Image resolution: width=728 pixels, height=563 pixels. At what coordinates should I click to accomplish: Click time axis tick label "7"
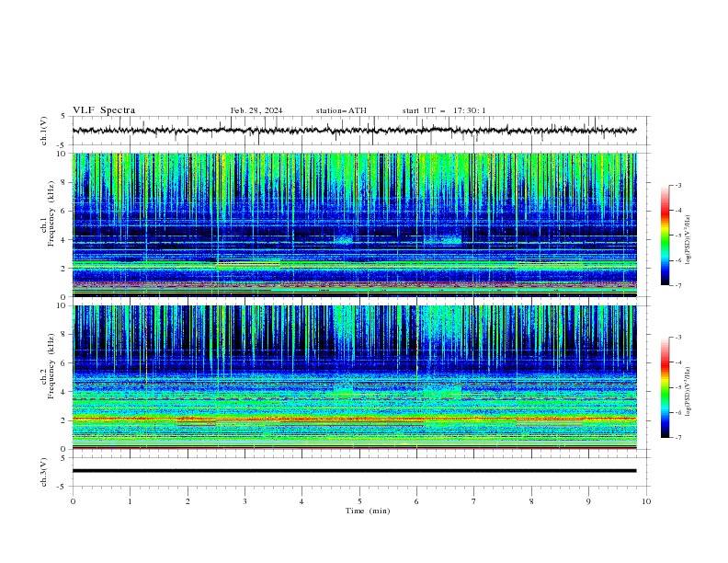coord(474,501)
